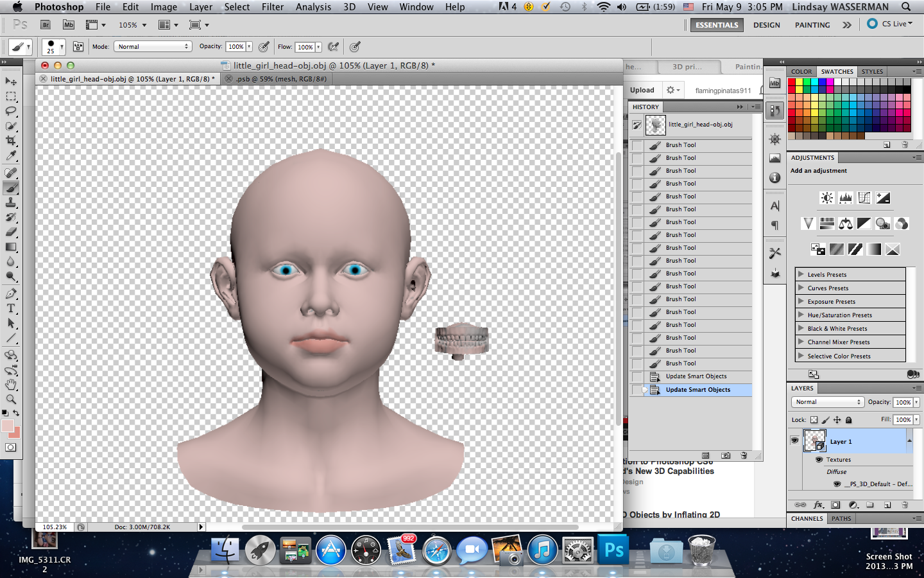Launch Adobe Bridge from the application bar
The width and height of the screenshot is (924, 578).
pyautogui.click(x=46, y=25)
